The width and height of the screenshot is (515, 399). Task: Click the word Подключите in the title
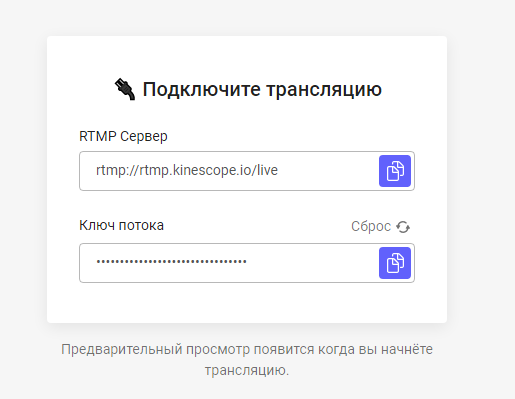[x=201, y=90]
